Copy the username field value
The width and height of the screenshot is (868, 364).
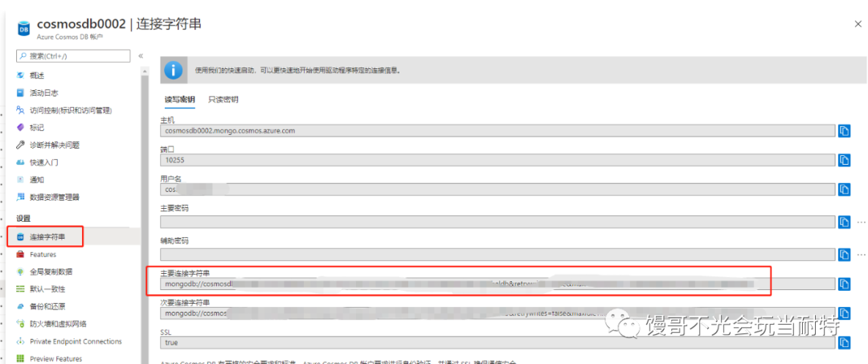[844, 189]
